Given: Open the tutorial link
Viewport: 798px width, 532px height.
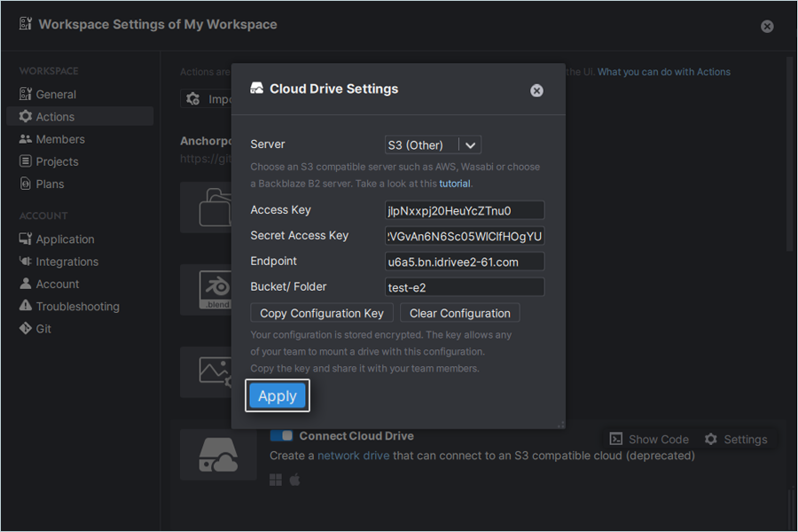Looking at the screenshot, I should point(455,184).
